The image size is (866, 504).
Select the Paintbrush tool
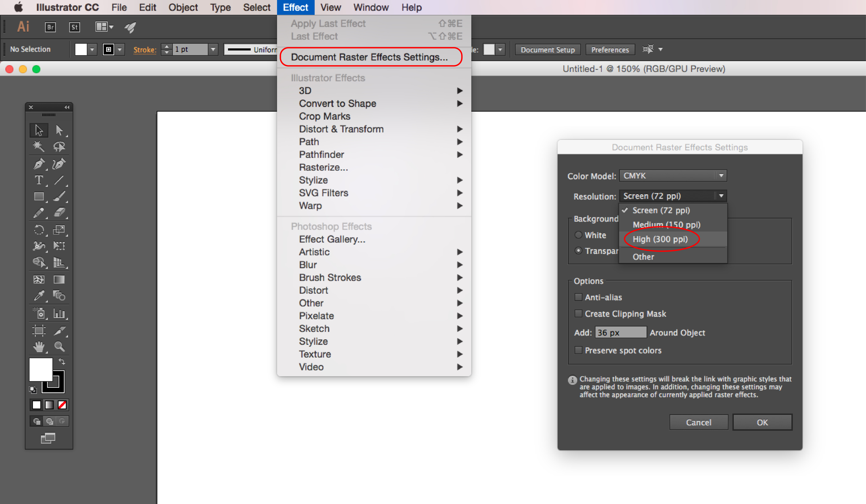coord(59,196)
